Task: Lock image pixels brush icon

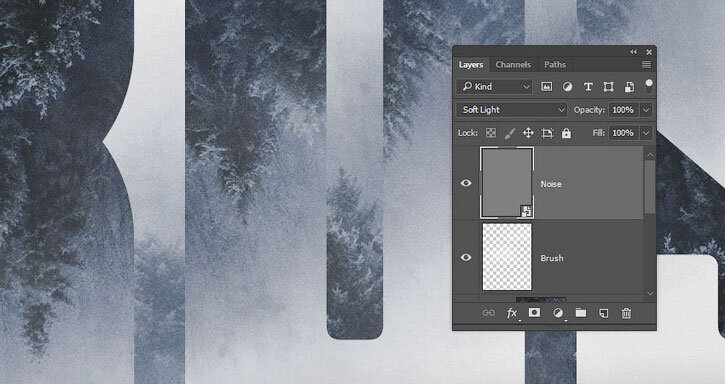Action: pos(510,133)
